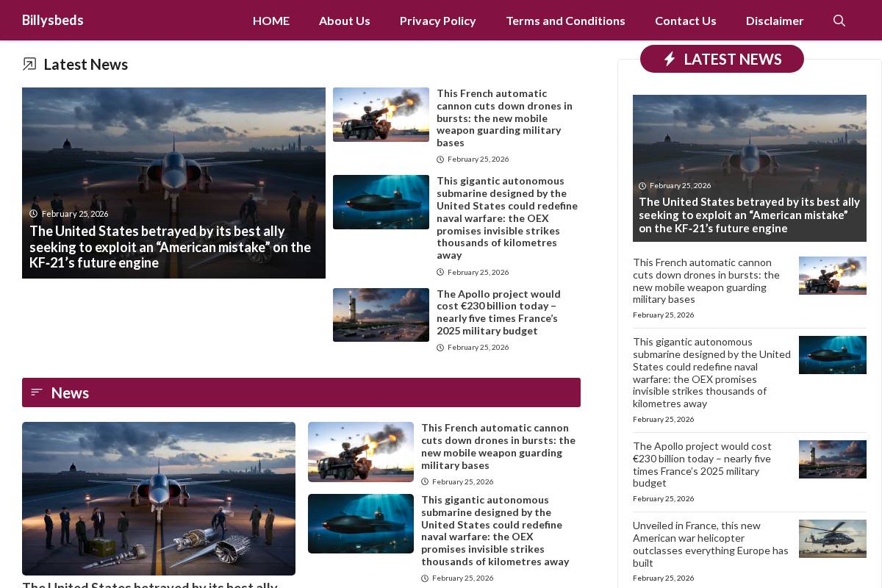The image size is (882, 588).
Task: Click the lightning bolt in LATEST NEWS banner
Action: (x=670, y=59)
